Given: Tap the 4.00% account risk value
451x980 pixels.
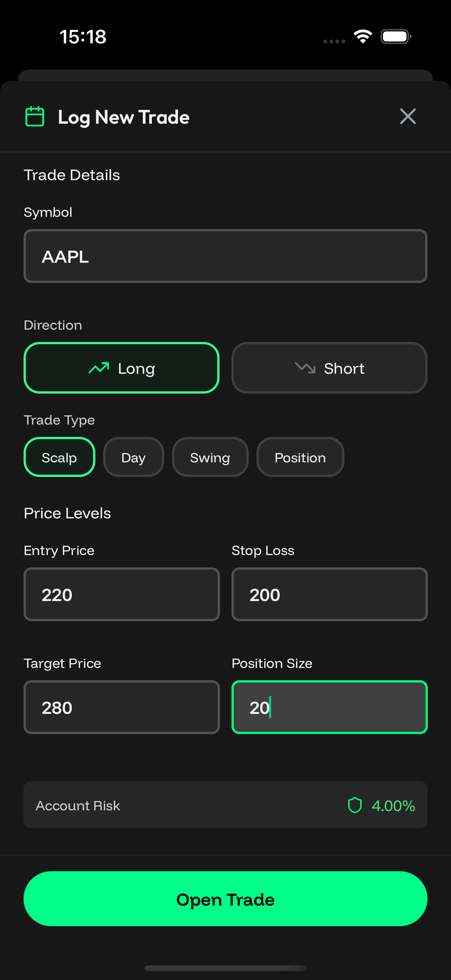Looking at the screenshot, I should [393, 805].
